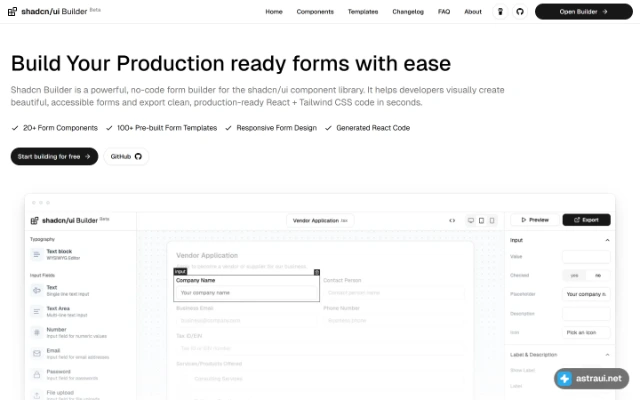Click 'Generated React Code' text
640x400 pixels.
pos(373,128)
